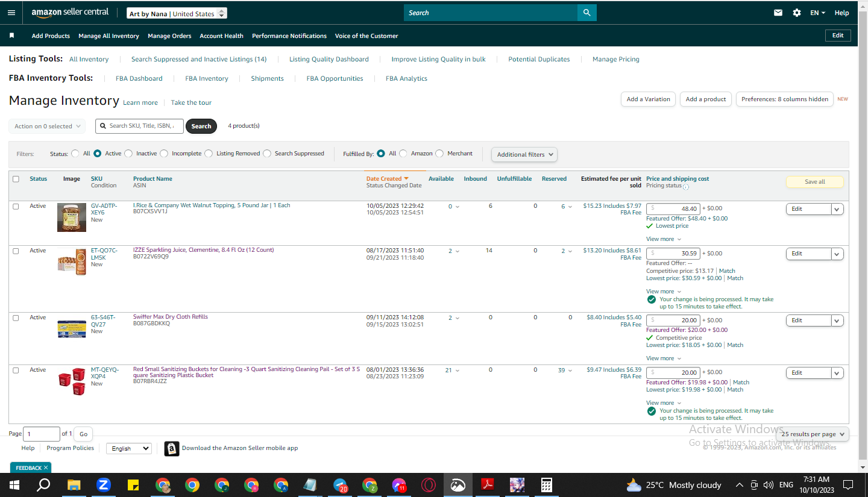Open the Windows notification center
Image resolution: width=868 pixels, height=497 pixels.
click(848, 485)
